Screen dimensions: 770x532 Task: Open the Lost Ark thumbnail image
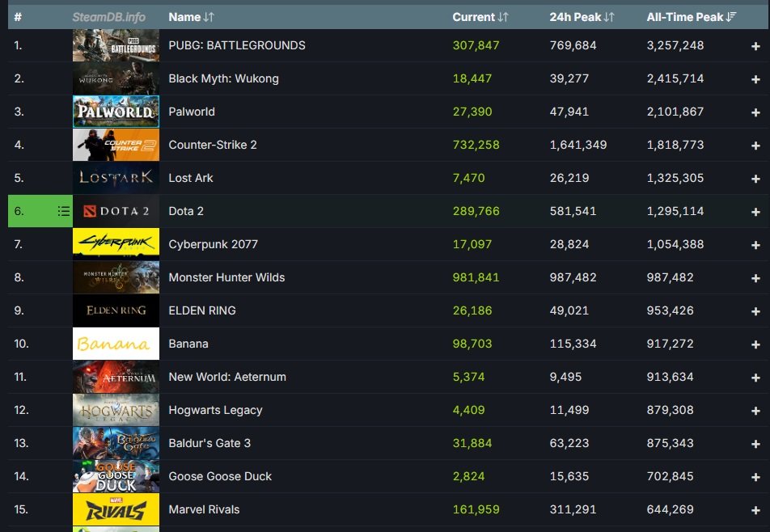[x=116, y=178]
